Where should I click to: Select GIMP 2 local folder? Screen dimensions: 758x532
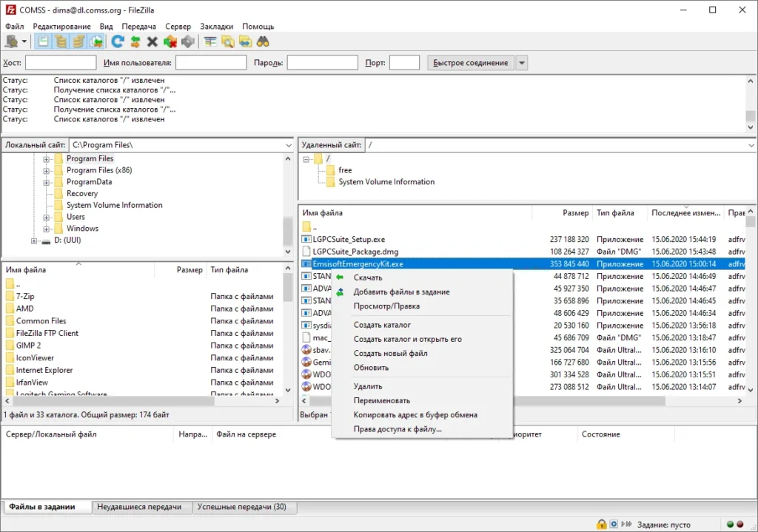click(29, 346)
